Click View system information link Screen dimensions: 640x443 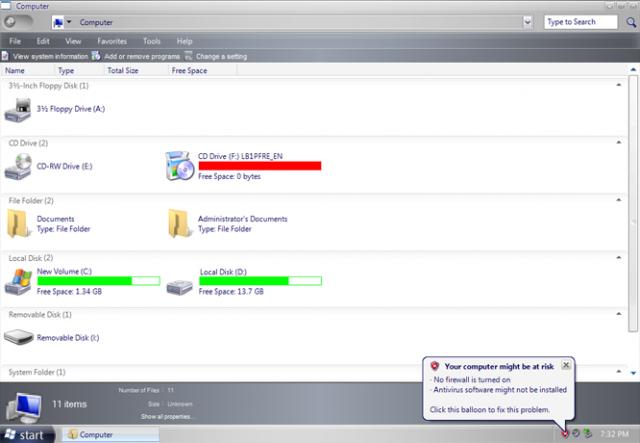tap(50, 56)
